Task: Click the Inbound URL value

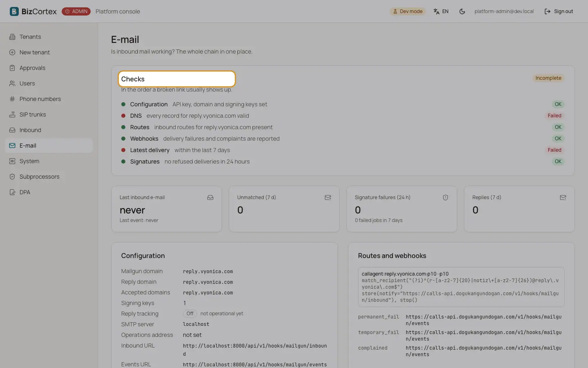Action: [x=255, y=350]
